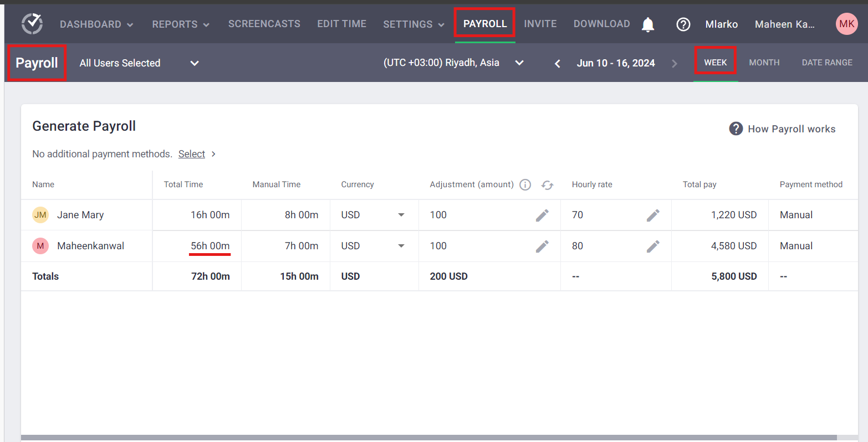This screenshot has width=868, height=442.
Task: Open the Screencasts page
Action: pos(264,24)
